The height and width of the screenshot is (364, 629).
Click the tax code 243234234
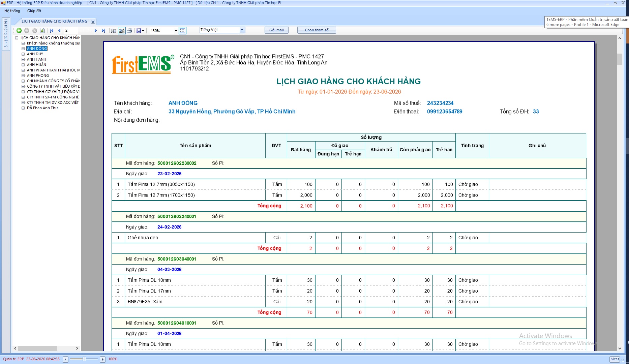click(440, 103)
